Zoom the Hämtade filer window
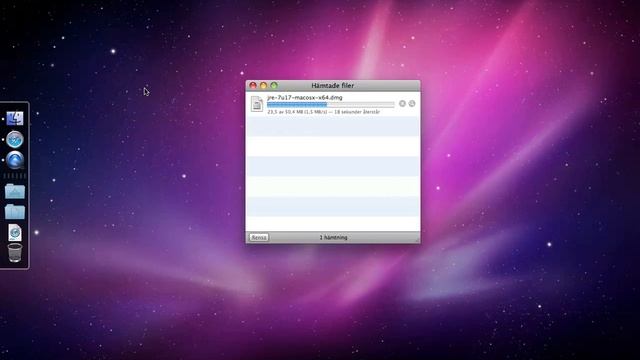The image size is (640, 360). coord(274,85)
